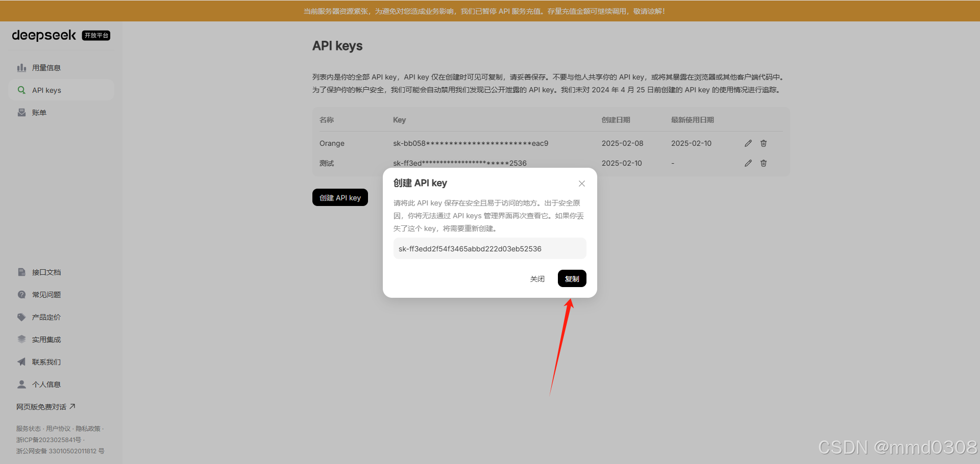Click the 测试 name cell
Image resolution: width=980 pixels, height=464 pixels.
(327, 163)
